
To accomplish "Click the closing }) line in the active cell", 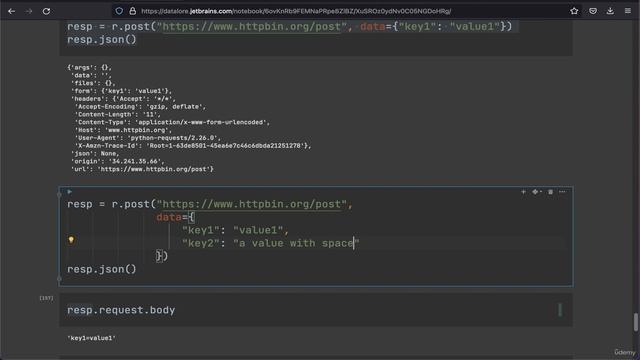I will tap(162, 256).
